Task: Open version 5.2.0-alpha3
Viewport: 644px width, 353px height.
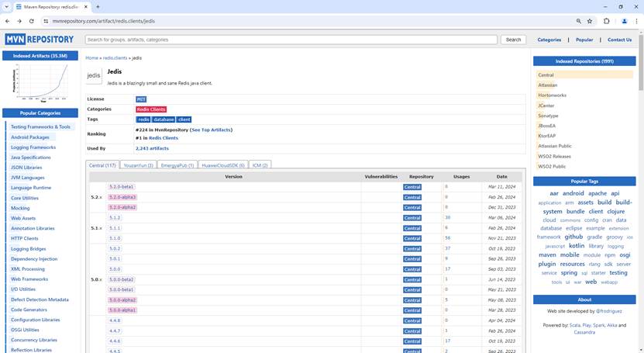Action: (x=122, y=197)
